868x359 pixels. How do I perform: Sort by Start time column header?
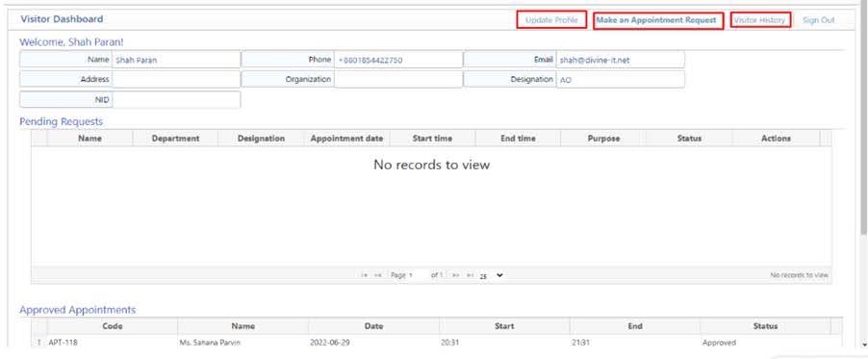pyautogui.click(x=432, y=139)
